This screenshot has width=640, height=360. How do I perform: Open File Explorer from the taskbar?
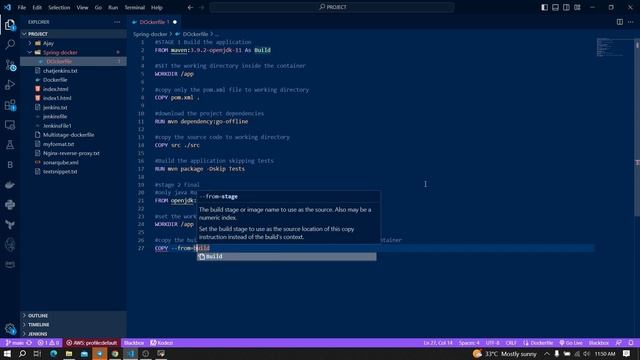pyautogui.click(x=69, y=353)
